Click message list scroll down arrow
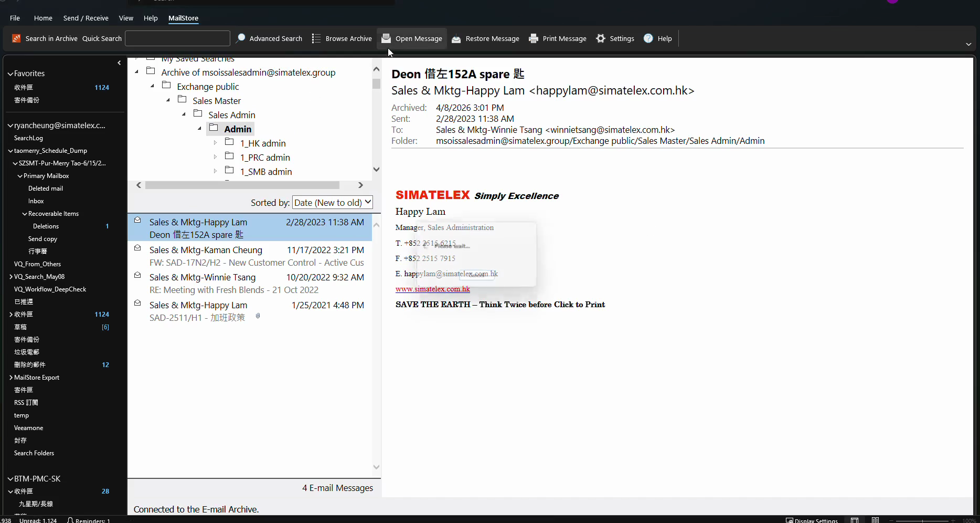This screenshot has width=980, height=523. pyautogui.click(x=376, y=467)
